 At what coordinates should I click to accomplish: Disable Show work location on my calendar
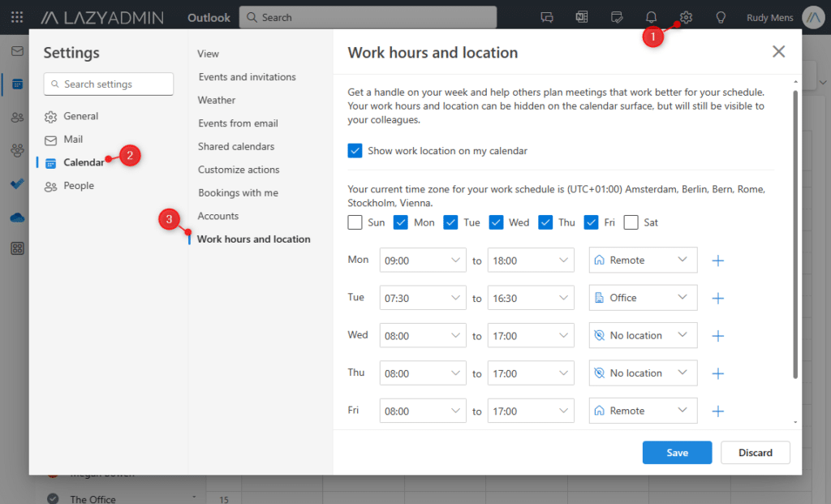pos(355,150)
